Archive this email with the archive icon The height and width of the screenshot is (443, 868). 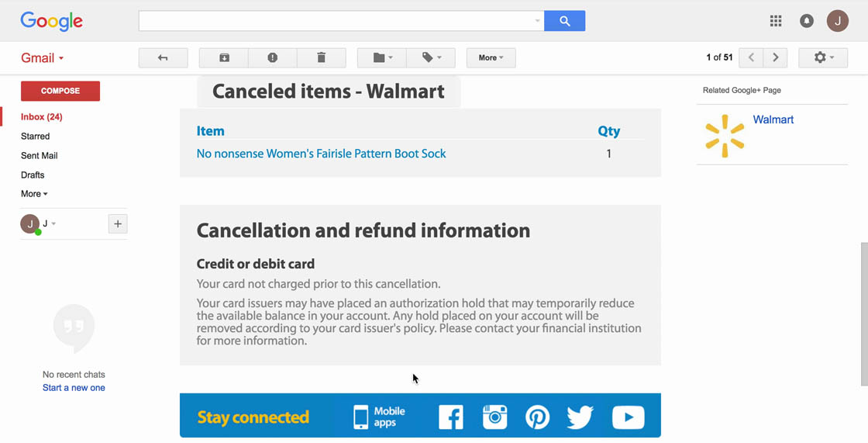(224, 58)
